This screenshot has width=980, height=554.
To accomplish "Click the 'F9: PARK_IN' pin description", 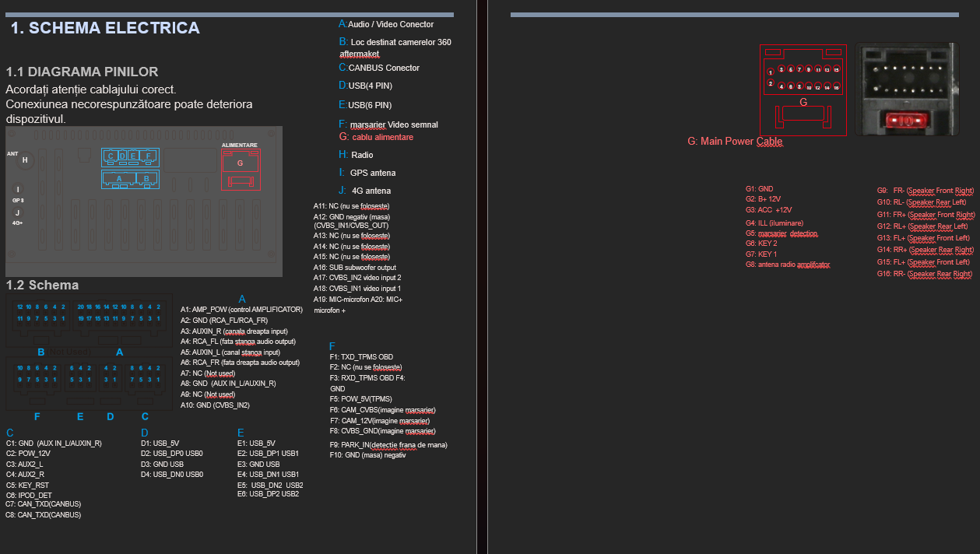I will click(x=388, y=445).
